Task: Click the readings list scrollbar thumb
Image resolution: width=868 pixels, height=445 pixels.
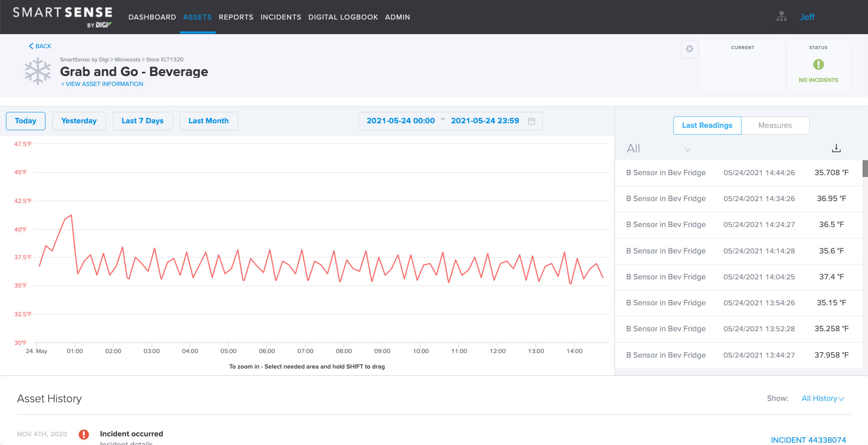Action: click(865, 168)
